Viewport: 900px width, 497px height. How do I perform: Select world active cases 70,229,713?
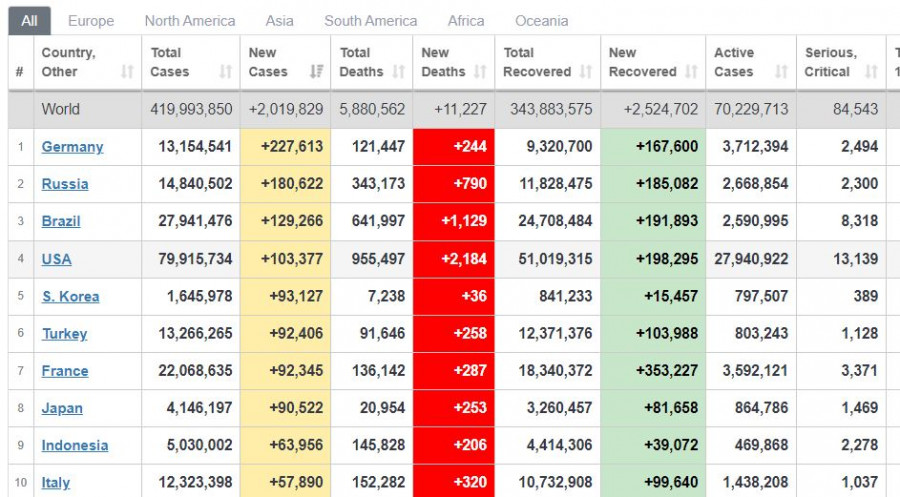[x=751, y=109]
